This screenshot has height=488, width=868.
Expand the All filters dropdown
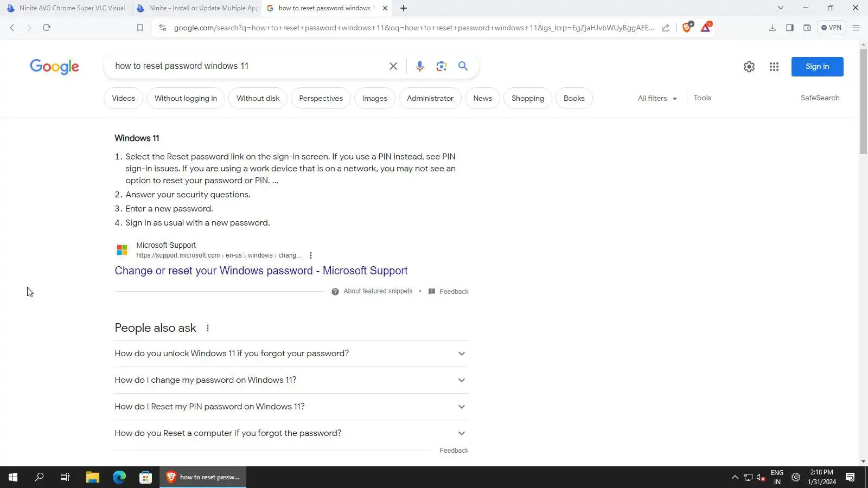[658, 98]
